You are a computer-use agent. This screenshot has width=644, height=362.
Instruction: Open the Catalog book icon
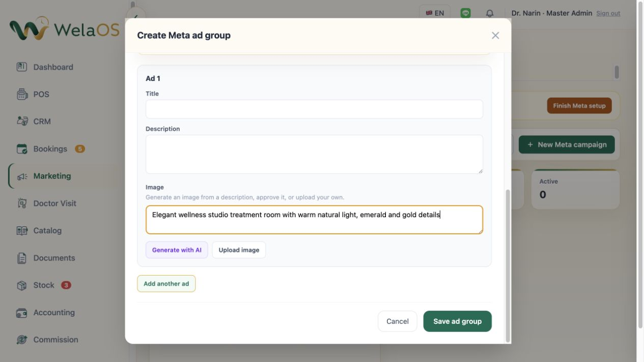[x=22, y=230]
